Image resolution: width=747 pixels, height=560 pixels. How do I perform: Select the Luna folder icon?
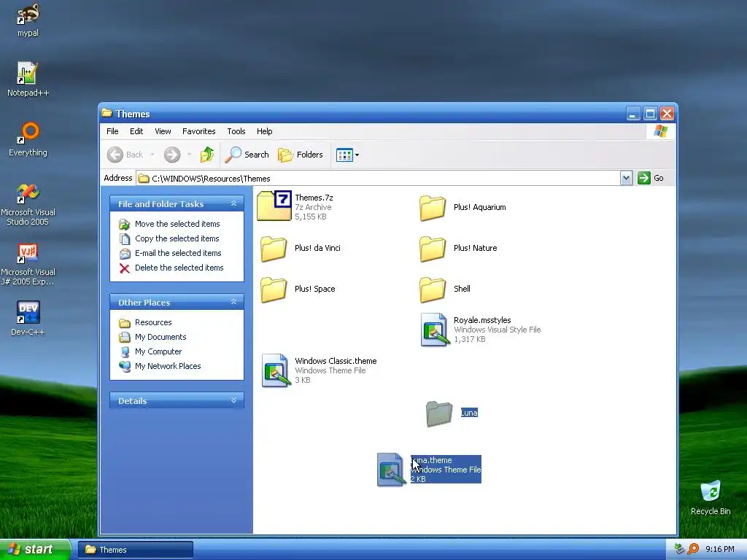(439, 413)
